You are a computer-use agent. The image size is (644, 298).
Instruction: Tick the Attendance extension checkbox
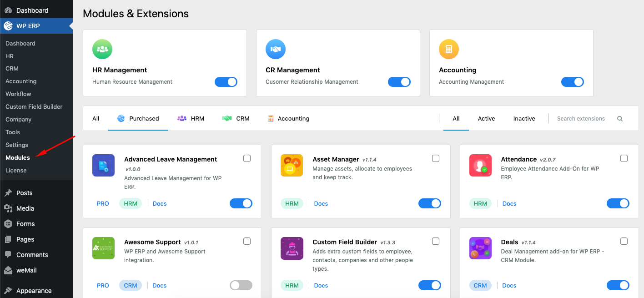click(624, 158)
